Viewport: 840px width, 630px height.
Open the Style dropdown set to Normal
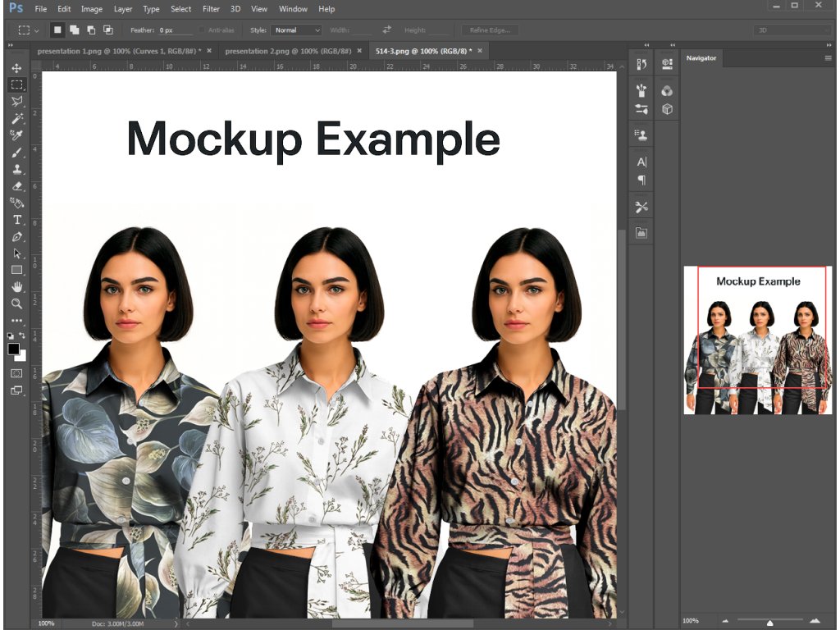[x=296, y=30]
